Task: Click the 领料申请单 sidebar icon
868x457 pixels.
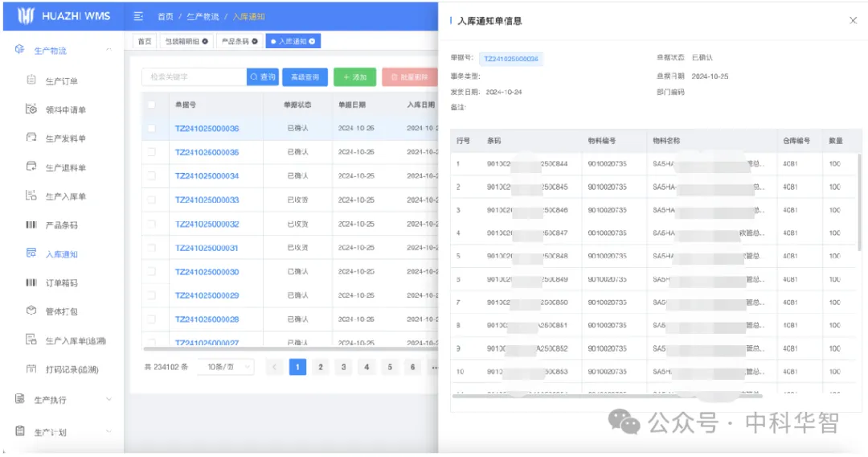Action: click(x=31, y=109)
